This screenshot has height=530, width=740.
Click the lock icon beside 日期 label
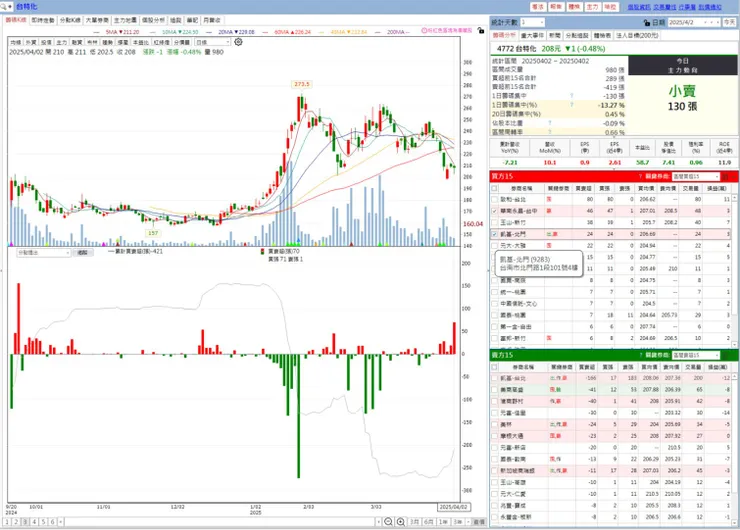pos(647,22)
